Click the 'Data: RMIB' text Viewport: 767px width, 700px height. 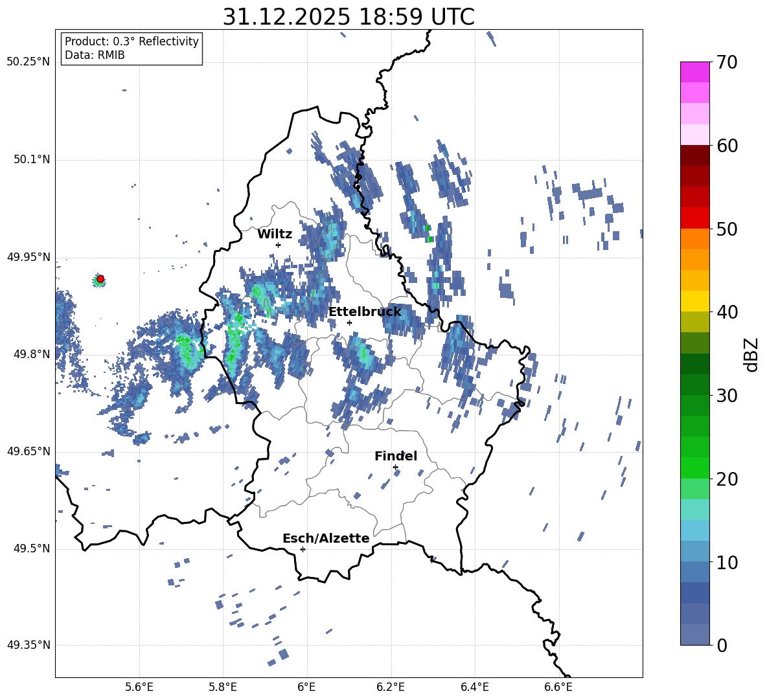95,55
